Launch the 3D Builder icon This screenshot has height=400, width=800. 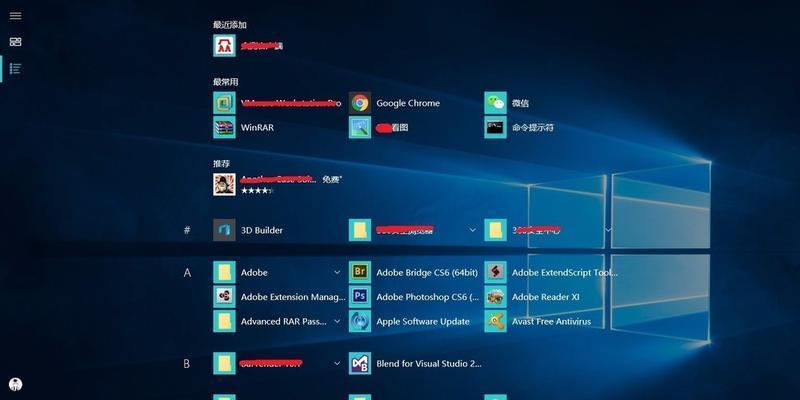(224, 230)
